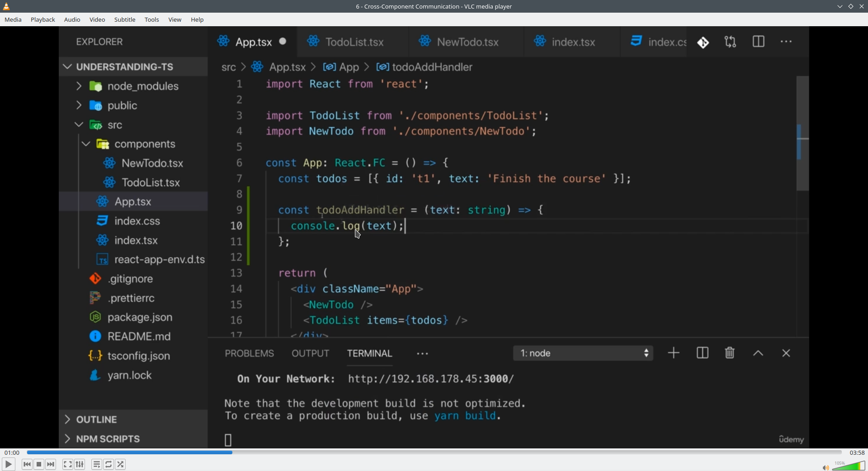This screenshot has height=471, width=868.
Task: Stop VLC playback
Action: coord(39,464)
